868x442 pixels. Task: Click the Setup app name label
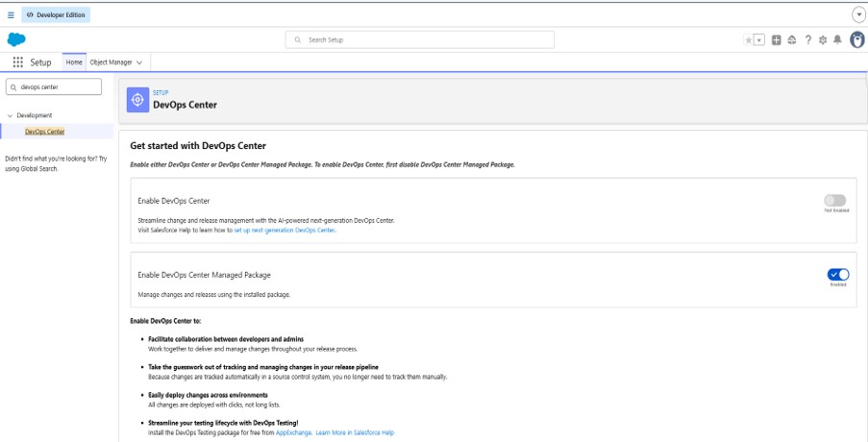tap(40, 62)
